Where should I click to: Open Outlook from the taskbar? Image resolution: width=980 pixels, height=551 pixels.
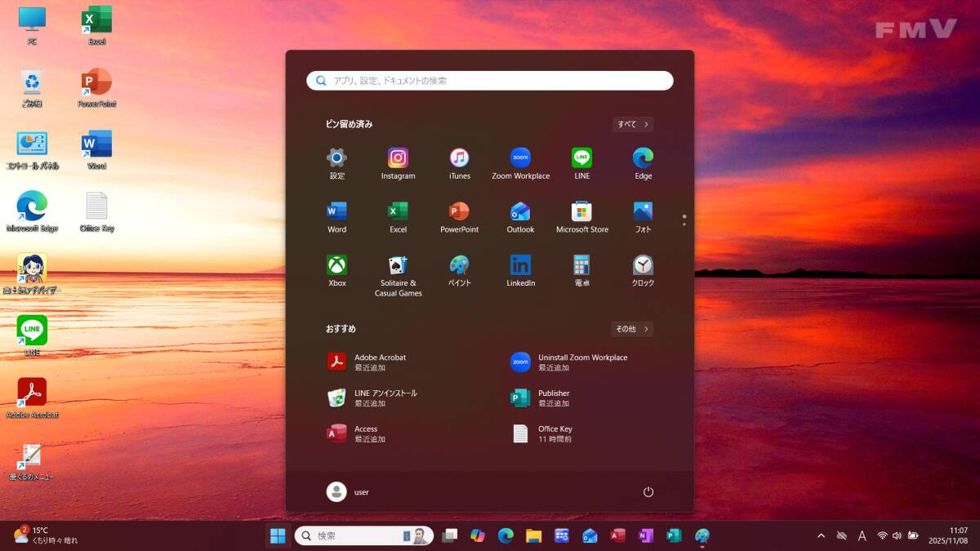pyautogui.click(x=590, y=535)
